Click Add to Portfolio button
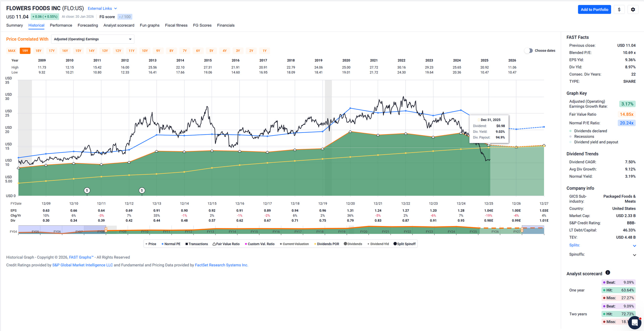The image size is (644, 331). tap(594, 10)
